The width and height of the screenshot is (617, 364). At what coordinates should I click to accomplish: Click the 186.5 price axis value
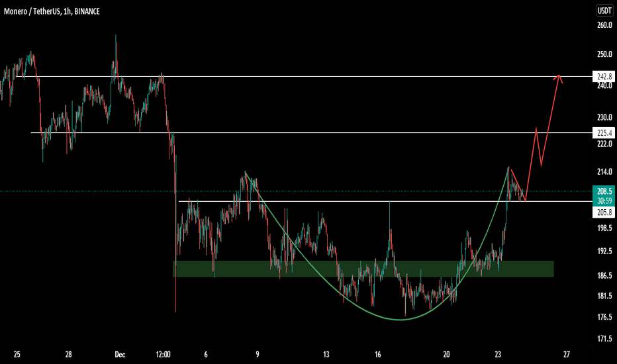click(604, 276)
